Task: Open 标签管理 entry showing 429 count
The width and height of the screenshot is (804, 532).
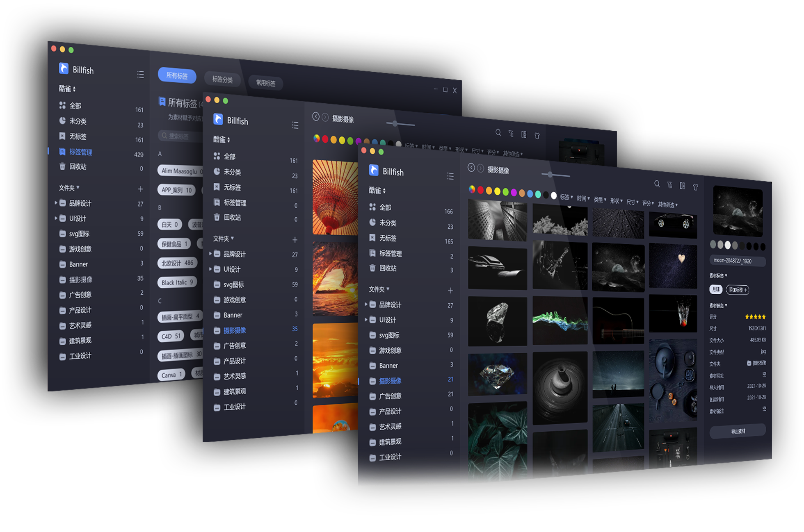Action: click(x=81, y=152)
